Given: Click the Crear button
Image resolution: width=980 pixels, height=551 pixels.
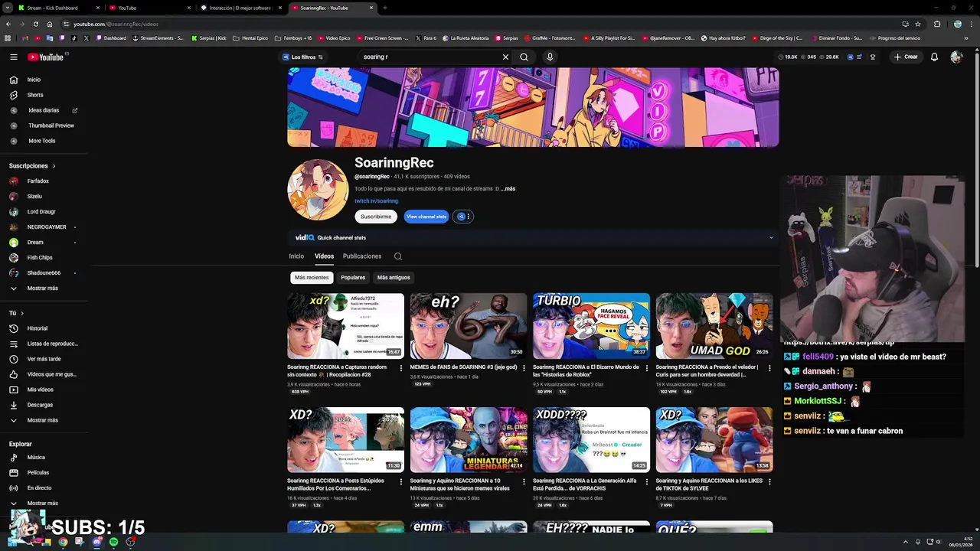Looking at the screenshot, I should tap(906, 57).
